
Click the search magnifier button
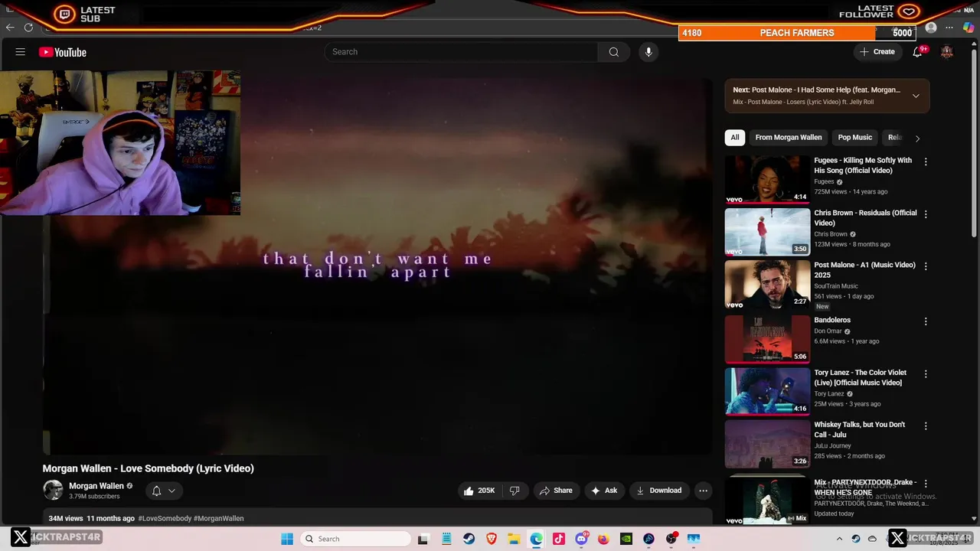click(614, 52)
